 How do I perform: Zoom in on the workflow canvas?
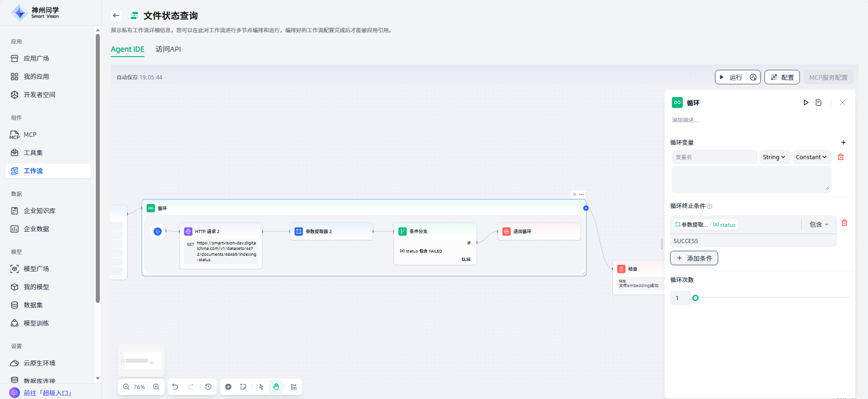(156, 387)
